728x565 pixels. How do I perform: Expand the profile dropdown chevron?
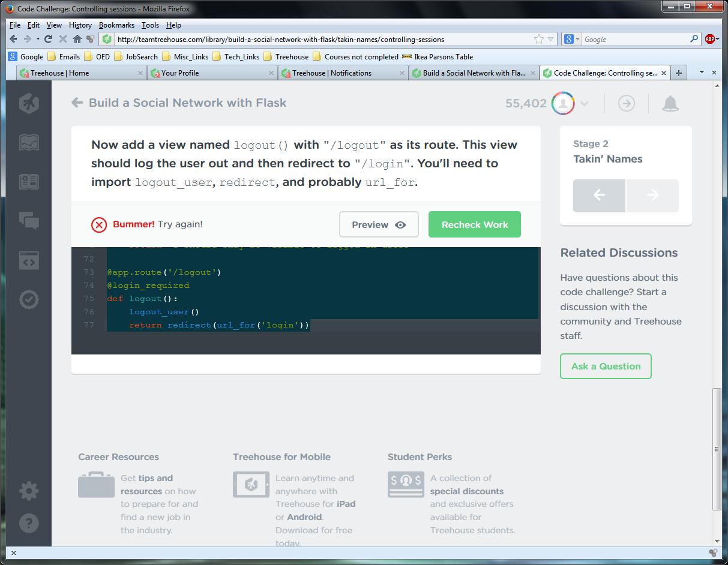coord(585,104)
